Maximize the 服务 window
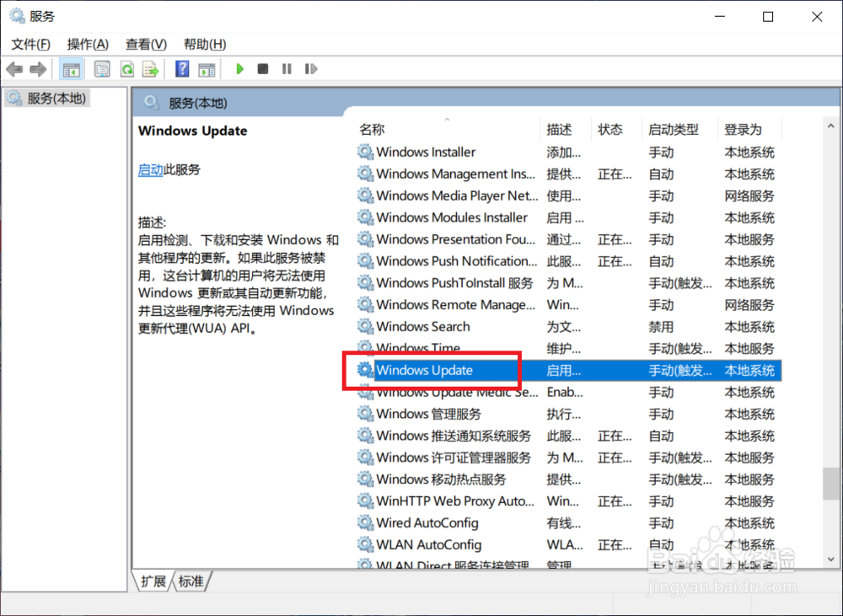This screenshot has width=843, height=616. (768, 17)
